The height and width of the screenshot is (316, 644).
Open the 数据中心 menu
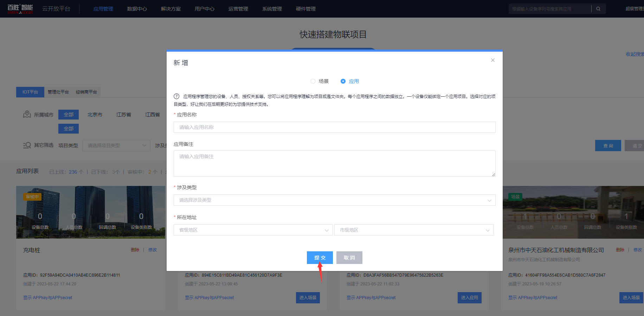pos(137,9)
